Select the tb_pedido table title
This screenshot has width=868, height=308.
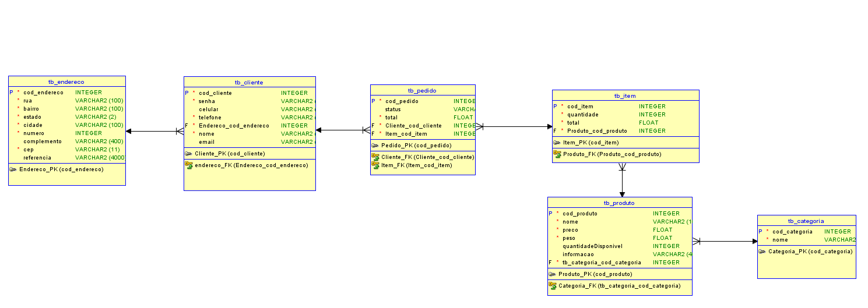pos(423,90)
